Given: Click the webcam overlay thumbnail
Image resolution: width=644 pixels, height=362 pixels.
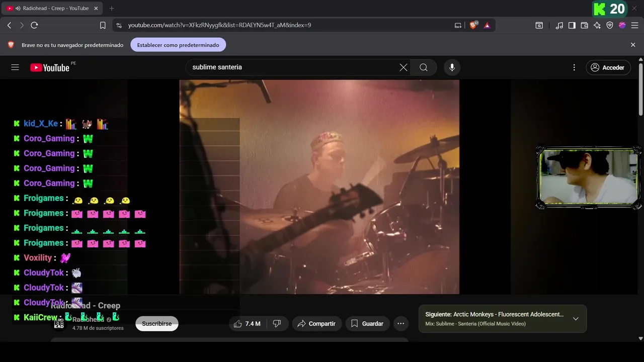Looking at the screenshot, I should 588,177.
